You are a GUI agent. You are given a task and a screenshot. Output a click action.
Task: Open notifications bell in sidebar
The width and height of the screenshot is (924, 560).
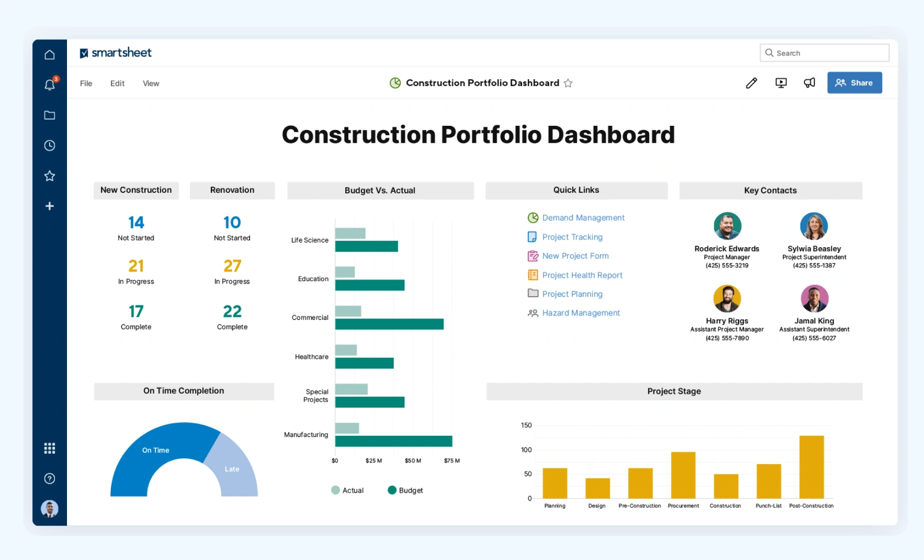tap(50, 85)
